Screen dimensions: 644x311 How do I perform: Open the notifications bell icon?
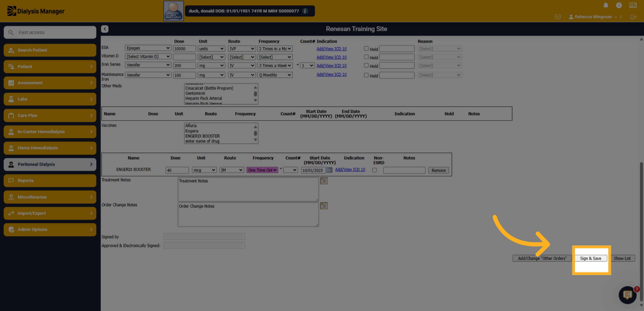606,5
